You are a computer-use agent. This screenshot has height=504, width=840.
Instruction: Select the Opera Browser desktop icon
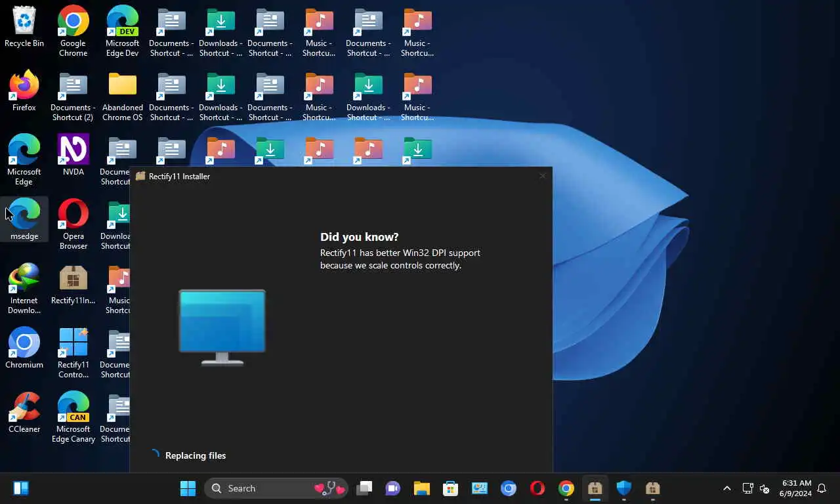(73, 224)
